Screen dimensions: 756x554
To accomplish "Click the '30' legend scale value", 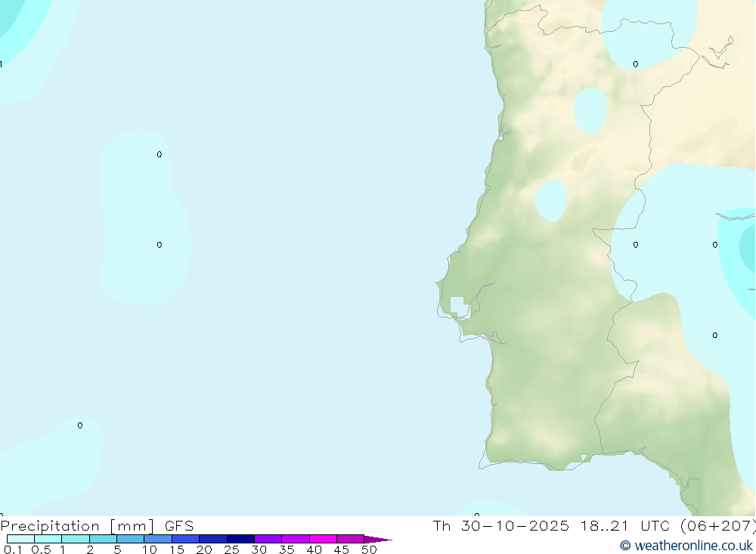I will point(259,549).
